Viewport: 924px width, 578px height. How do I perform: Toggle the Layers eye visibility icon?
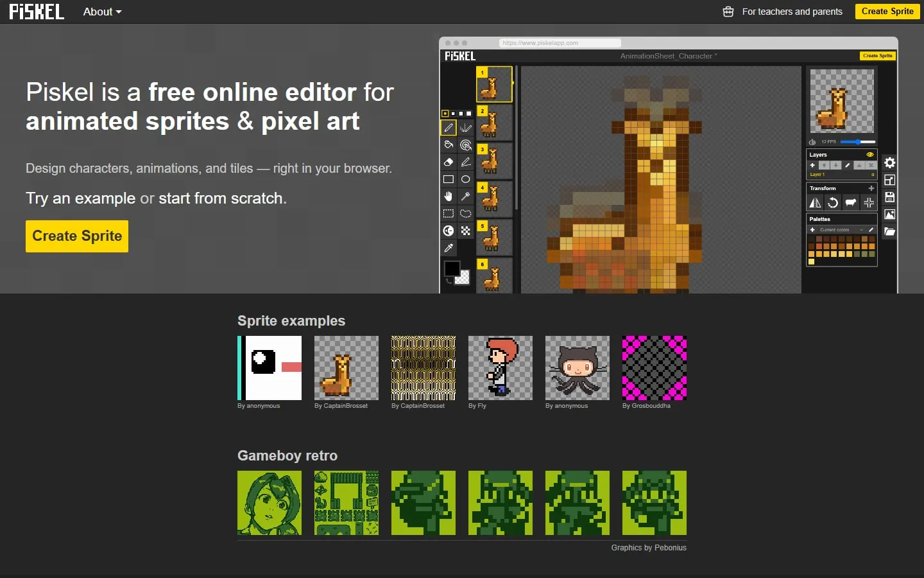(x=870, y=155)
